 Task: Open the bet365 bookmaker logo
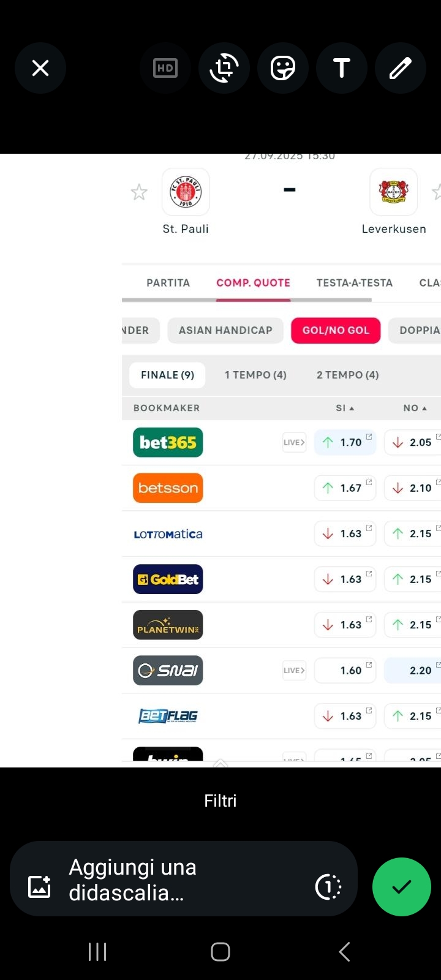(x=168, y=442)
